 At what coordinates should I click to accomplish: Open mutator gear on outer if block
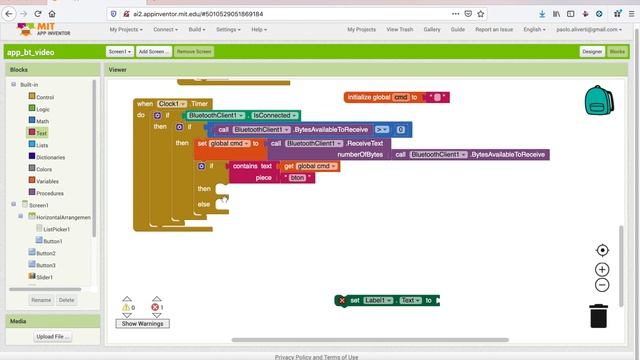(157, 116)
